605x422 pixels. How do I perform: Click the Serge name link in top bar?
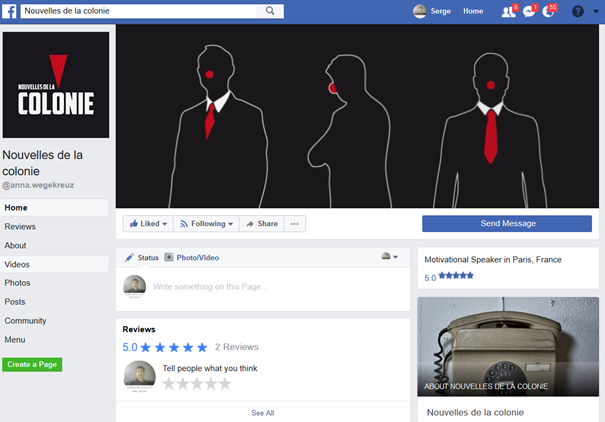441,11
